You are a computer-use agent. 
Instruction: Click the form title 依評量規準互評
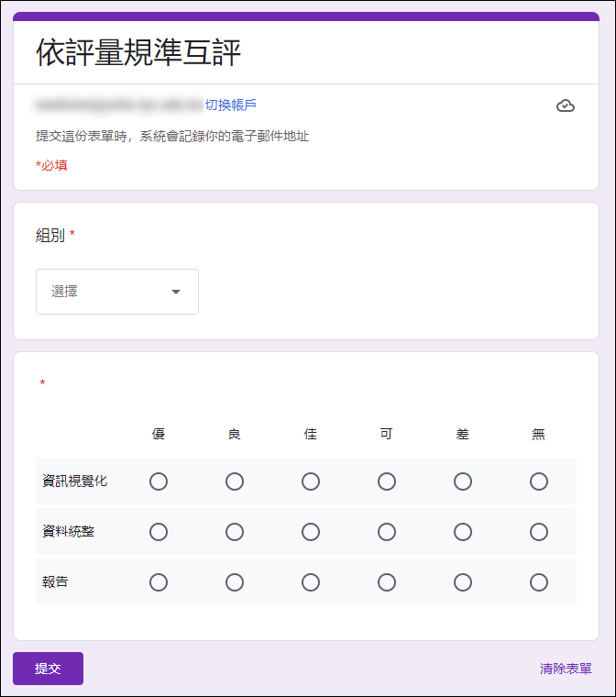click(138, 52)
